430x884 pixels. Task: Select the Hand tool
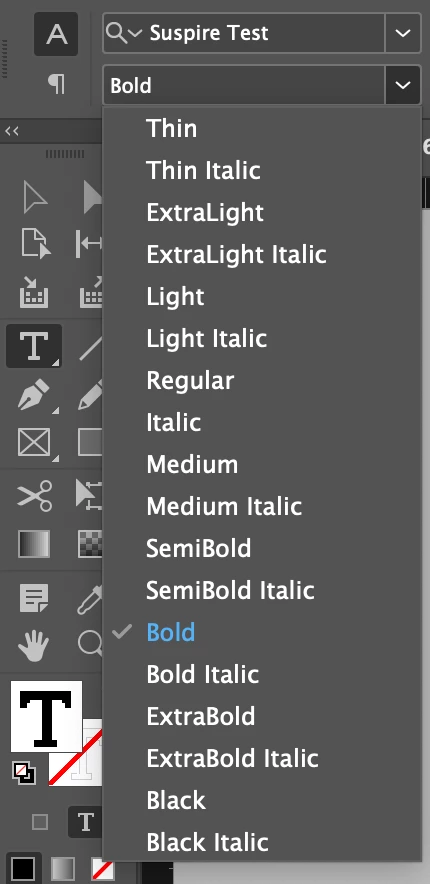[34, 644]
